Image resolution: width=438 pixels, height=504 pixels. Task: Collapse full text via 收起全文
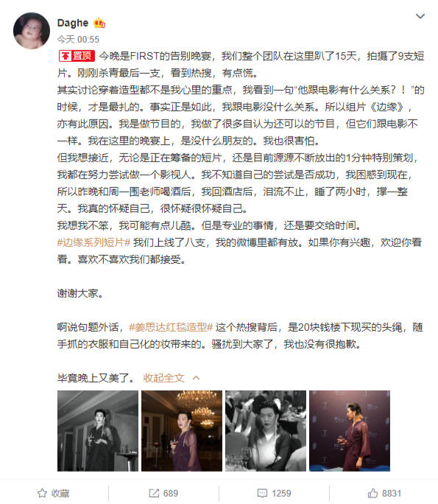click(x=163, y=378)
